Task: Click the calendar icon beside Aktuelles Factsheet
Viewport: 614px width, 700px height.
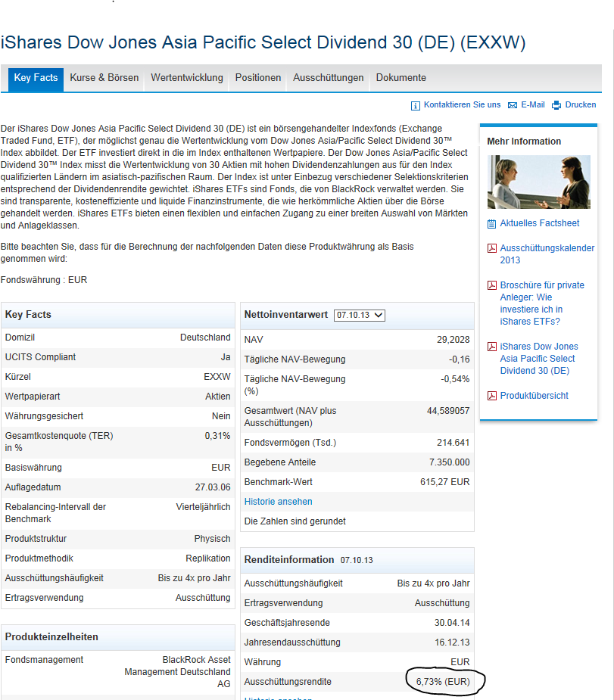Action: coord(491,224)
